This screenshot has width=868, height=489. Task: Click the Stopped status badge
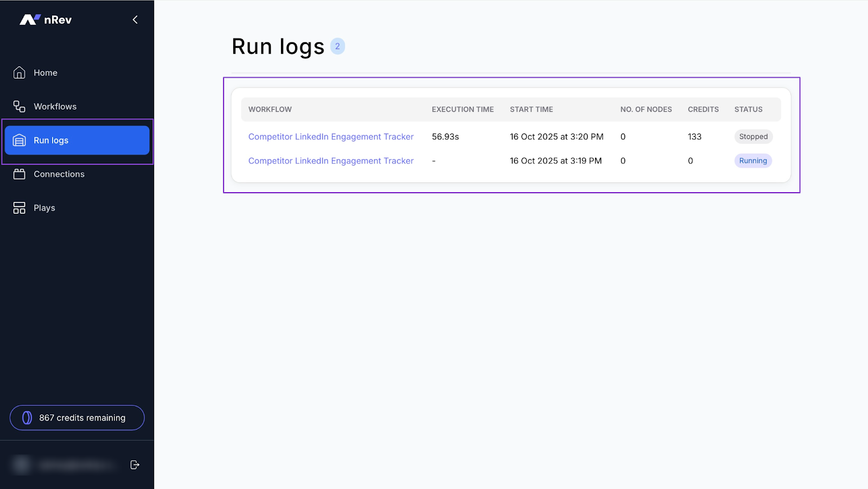point(753,136)
